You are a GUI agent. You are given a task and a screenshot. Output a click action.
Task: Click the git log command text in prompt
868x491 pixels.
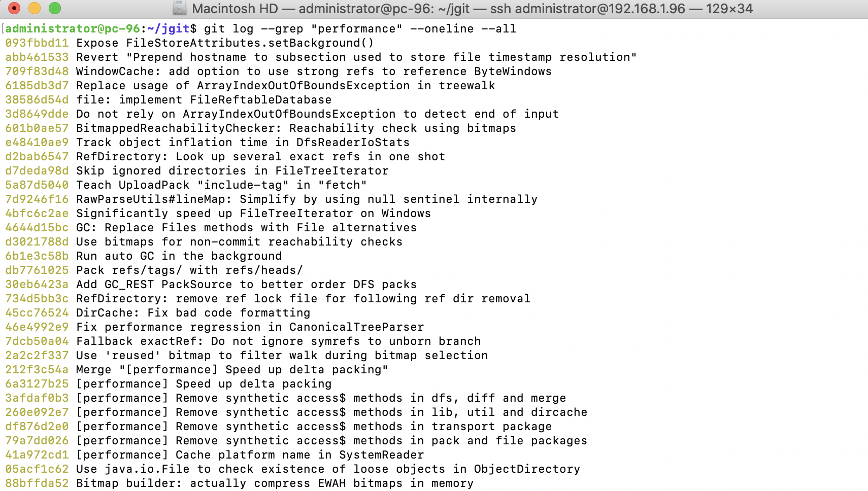pos(360,29)
